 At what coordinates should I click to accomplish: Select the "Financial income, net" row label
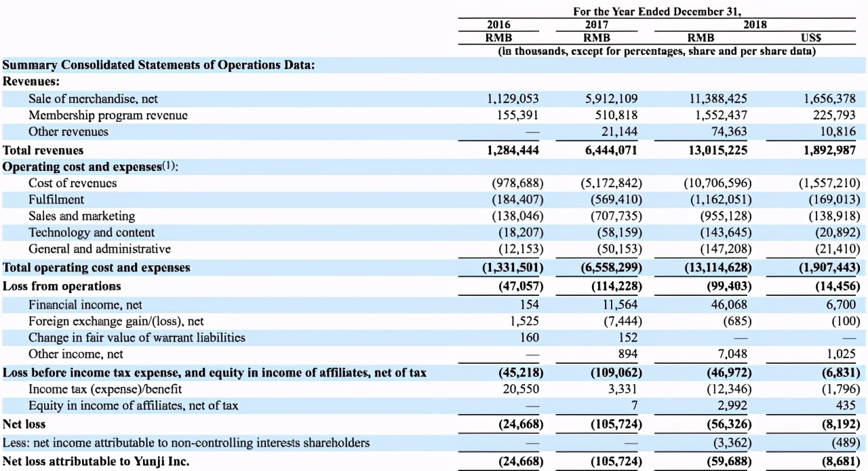85,305
